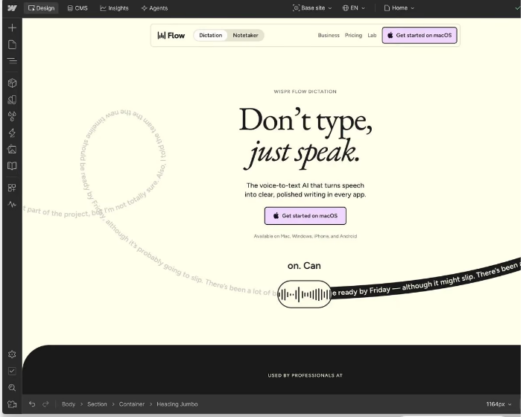Switch to Design mode tab
This screenshot has height=417, width=532.
coord(41,8)
